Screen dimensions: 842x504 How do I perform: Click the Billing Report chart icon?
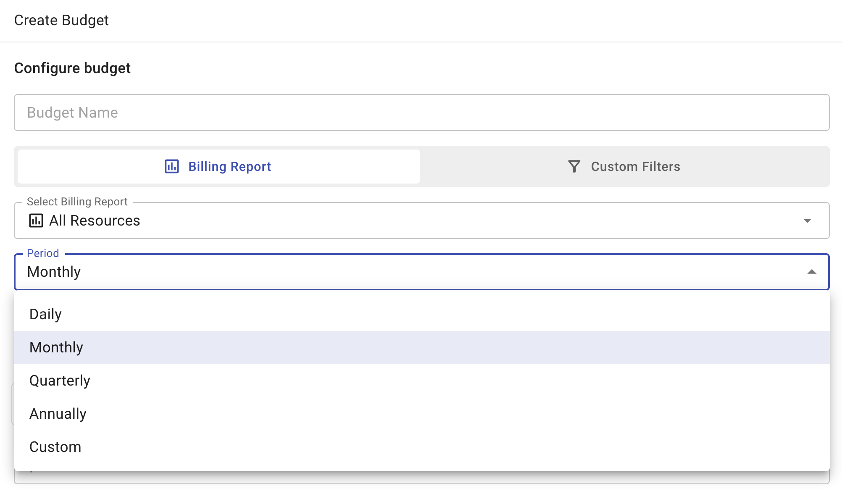(x=171, y=166)
